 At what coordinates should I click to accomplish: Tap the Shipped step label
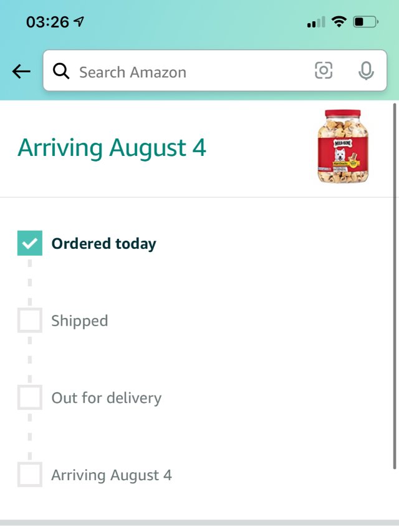coord(79,321)
